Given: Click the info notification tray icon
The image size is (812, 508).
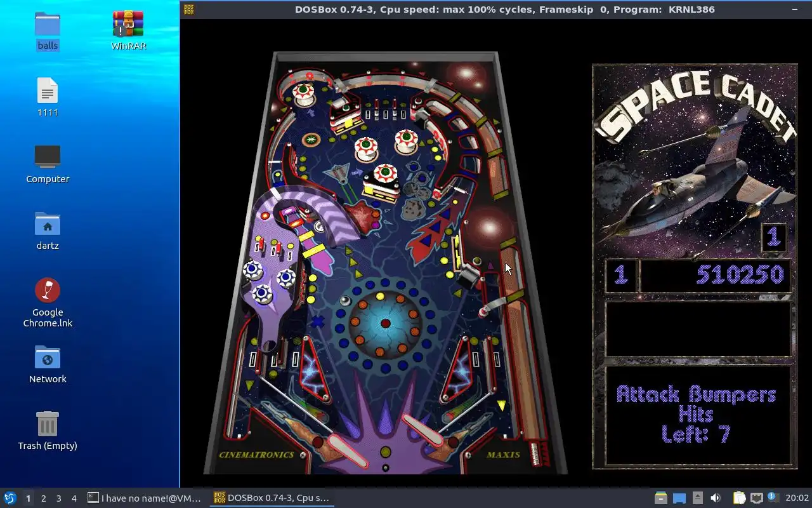Looking at the screenshot, I should point(773,497).
